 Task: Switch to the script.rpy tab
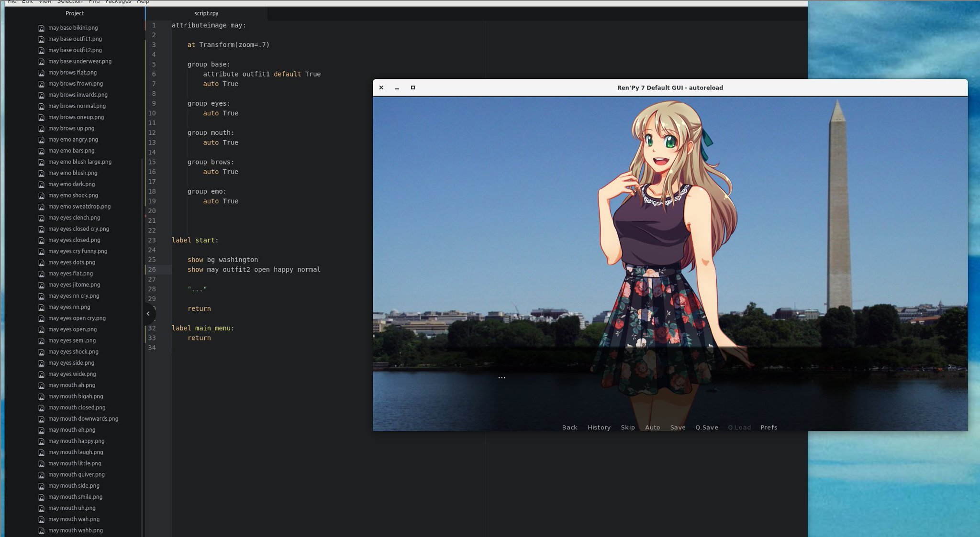(206, 13)
